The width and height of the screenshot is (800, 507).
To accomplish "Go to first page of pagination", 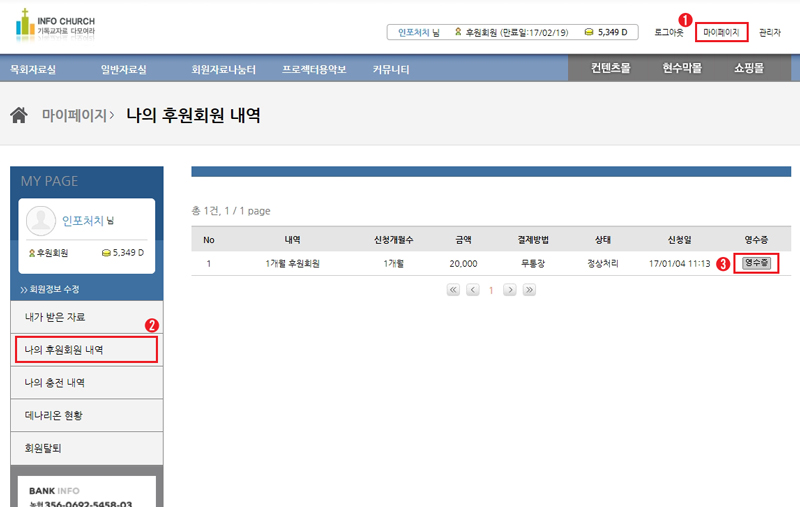I will (453, 290).
